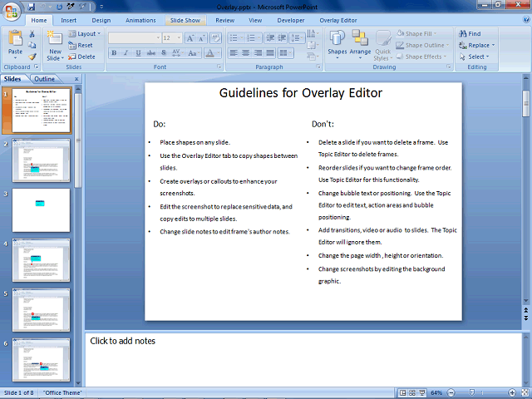Decrease list indent level
The width and height of the screenshot is (532, 399).
270,38
